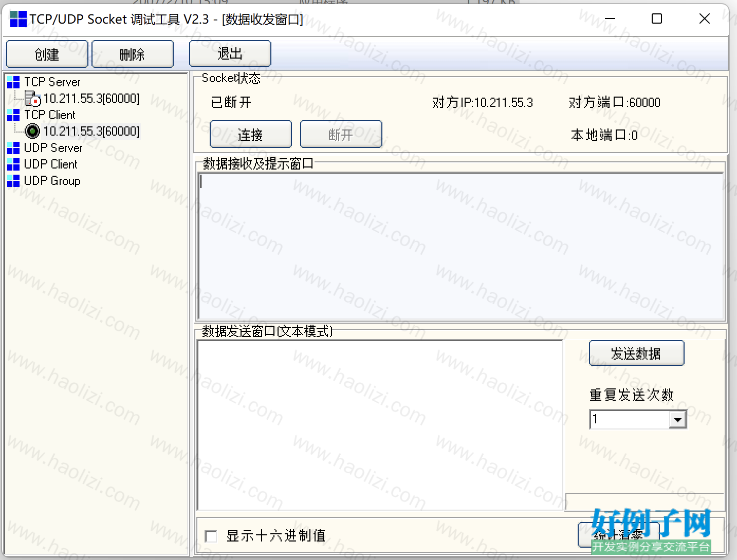This screenshot has width=737, height=560.
Task: Click the 已断开 status text
Action: tap(231, 102)
